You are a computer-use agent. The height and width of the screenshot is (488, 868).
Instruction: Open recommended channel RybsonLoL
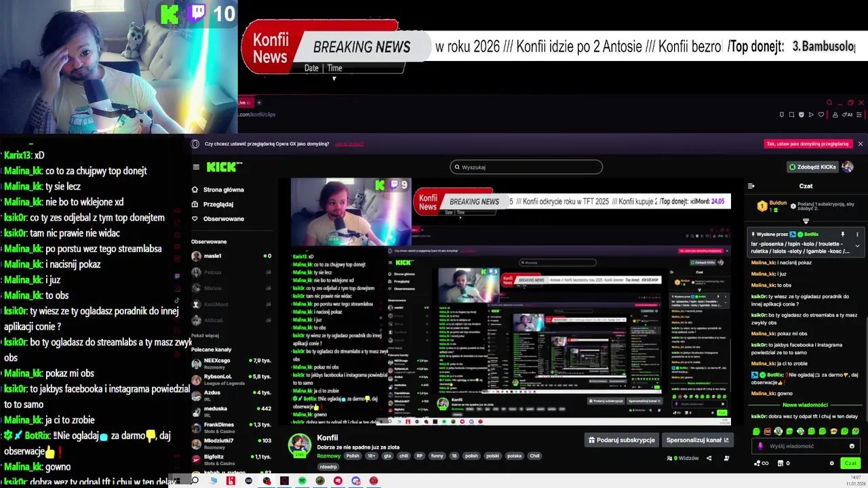click(x=231, y=378)
